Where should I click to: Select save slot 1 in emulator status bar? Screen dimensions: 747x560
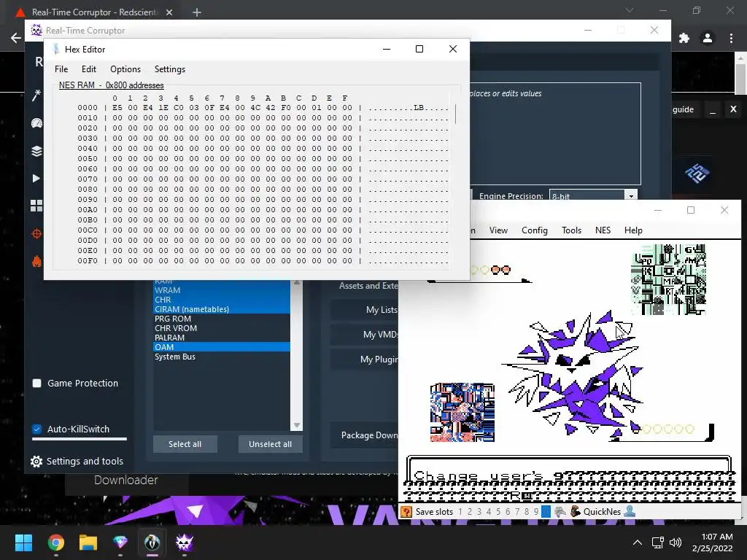[460, 512]
